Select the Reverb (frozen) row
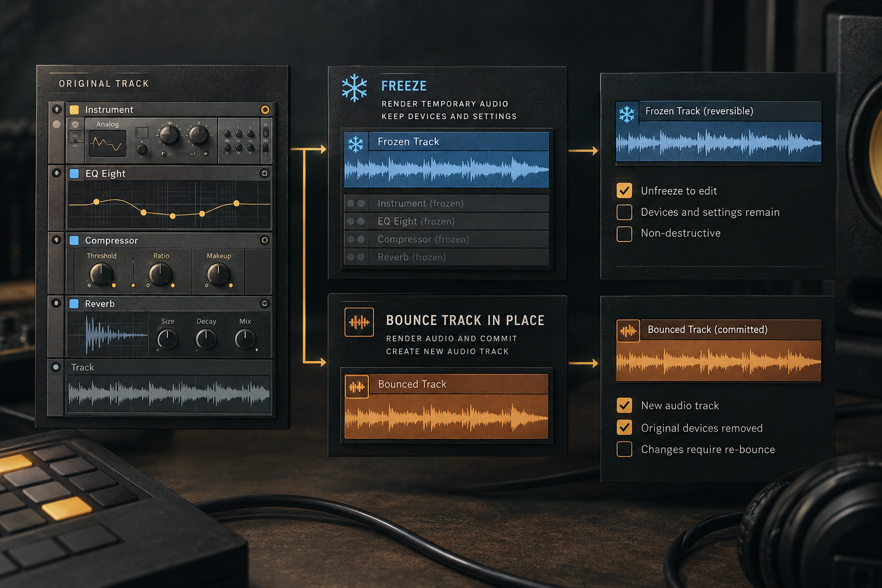Screen dimensions: 882x588 point(446,257)
